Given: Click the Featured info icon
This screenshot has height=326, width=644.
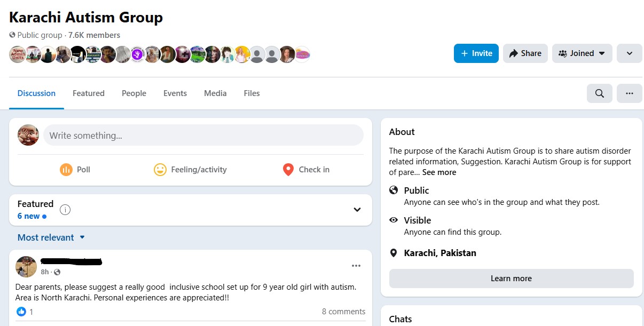Looking at the screenshot, I should coord(65,210).
